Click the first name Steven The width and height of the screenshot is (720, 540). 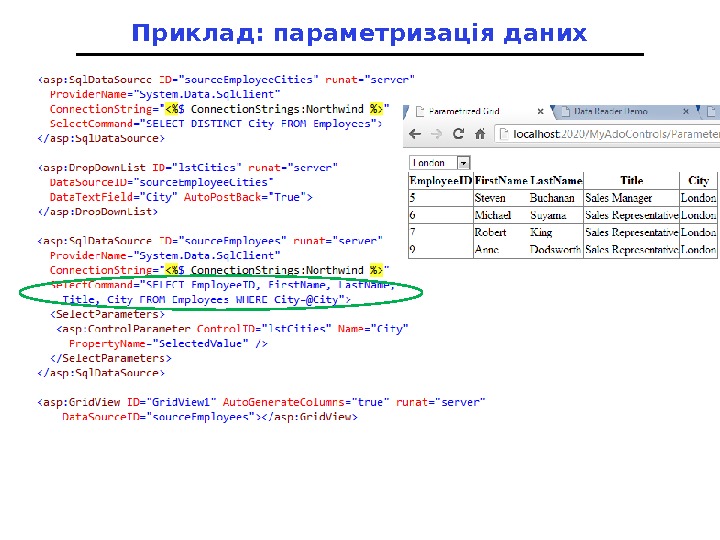[490, 198]
